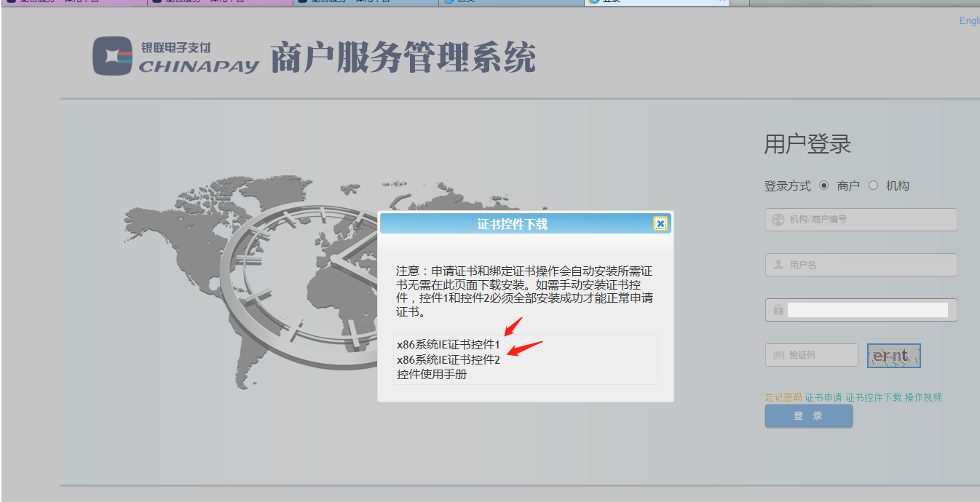Refresh the captcha image

pyautogui.click(x=894, y=356)
